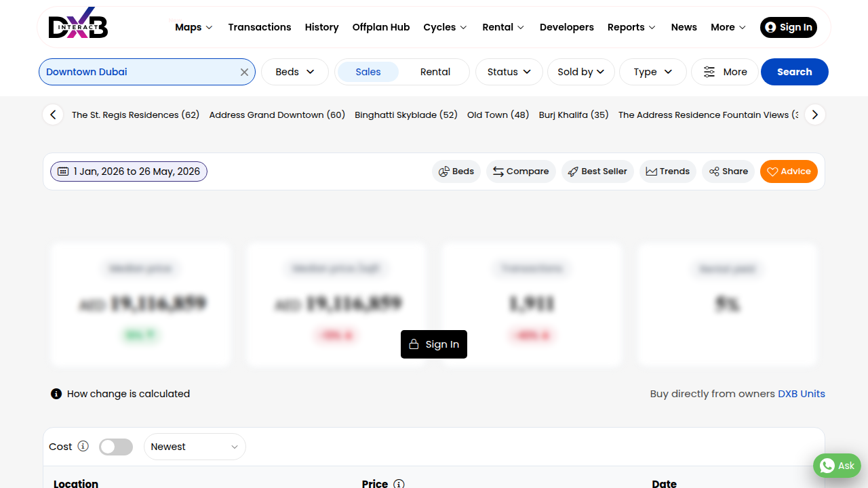868x488 pixels.
Task: Open the History page
Action: point(321,27)
